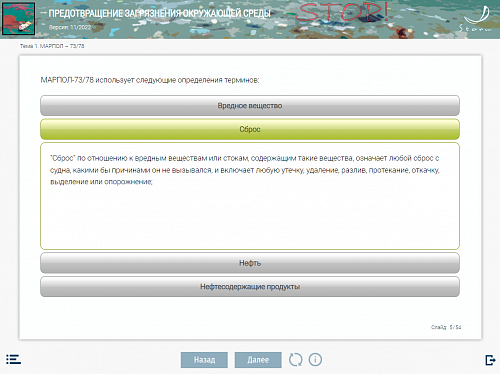Expand the Нефтесодержащие продукты panel
Screen dimensions: 500x374
[x=250, y=287]
